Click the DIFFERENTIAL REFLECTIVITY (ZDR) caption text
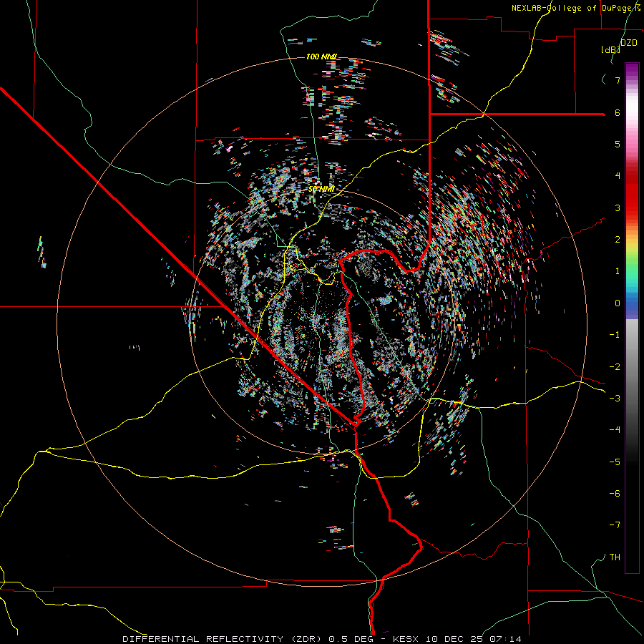The width and height of the screenshot is (644, 644). click(x=223, y=639)
